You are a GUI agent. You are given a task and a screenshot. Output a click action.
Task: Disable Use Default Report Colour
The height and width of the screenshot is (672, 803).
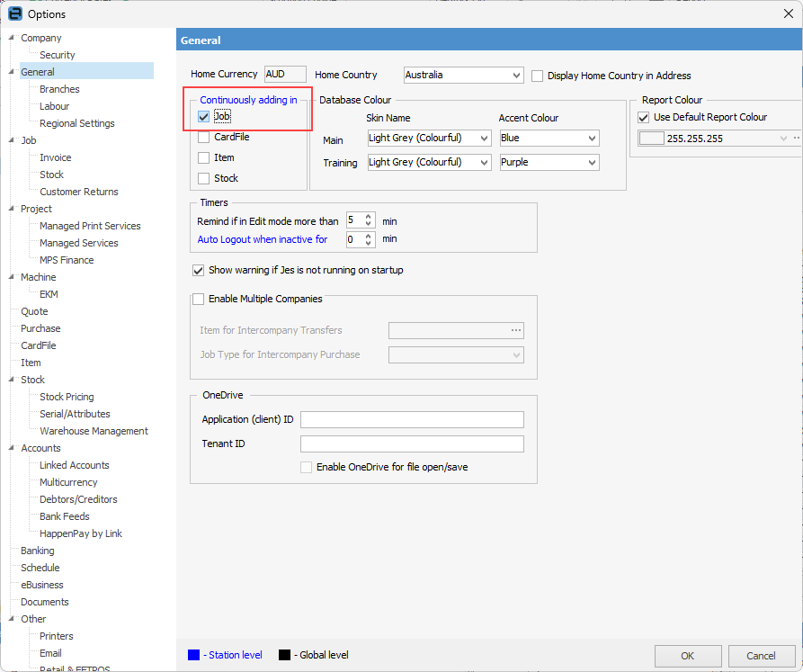pyautogui.click(x=643, y=117)
